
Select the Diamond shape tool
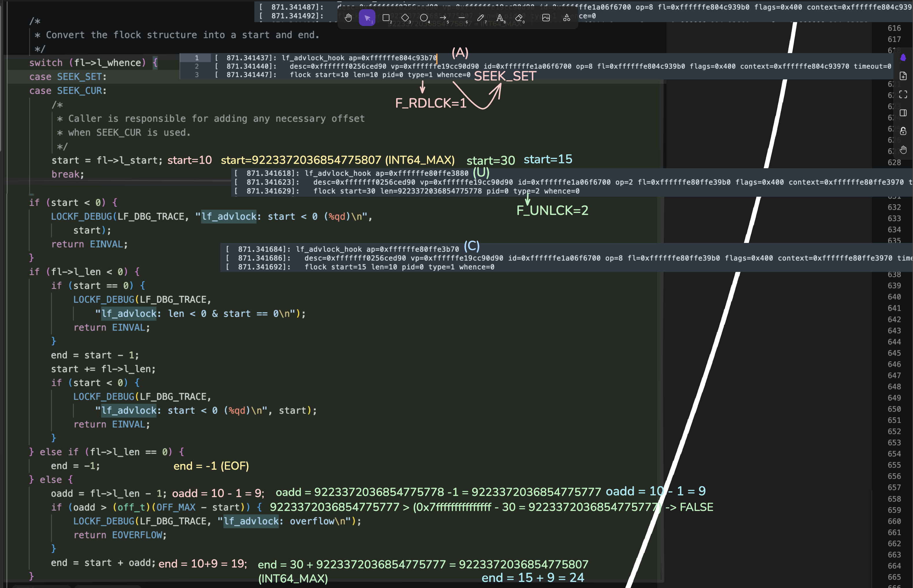(x=405, y=18)
